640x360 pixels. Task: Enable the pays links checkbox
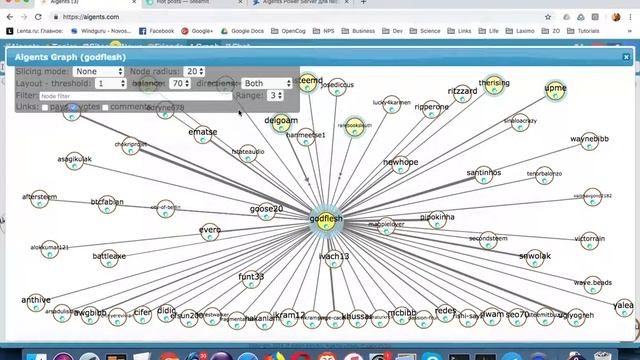(45, 107)
